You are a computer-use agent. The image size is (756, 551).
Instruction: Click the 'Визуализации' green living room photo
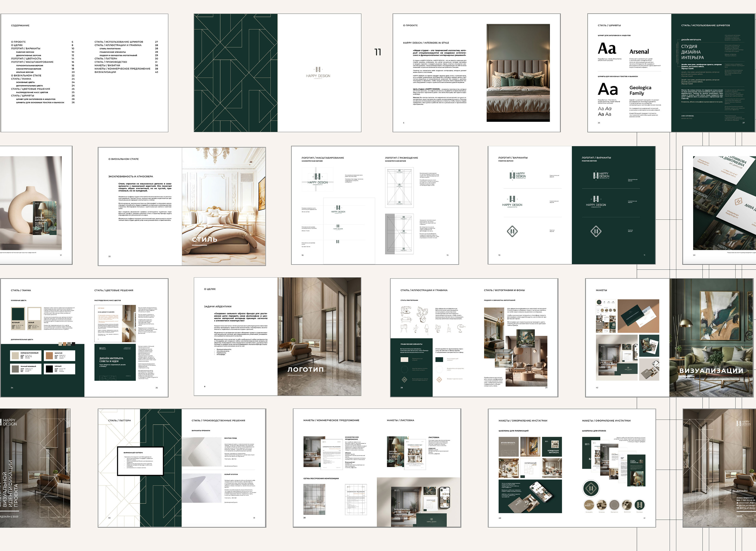(x=711, y=337)
